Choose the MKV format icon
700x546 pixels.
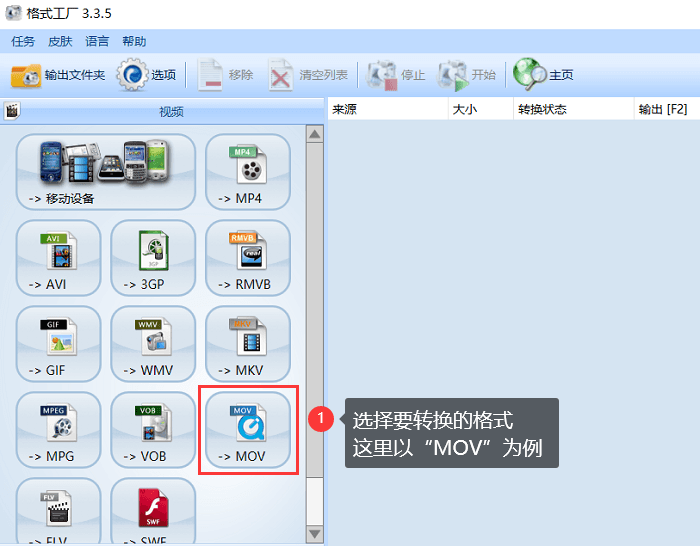pyautogui.click(x=248, y=344)
